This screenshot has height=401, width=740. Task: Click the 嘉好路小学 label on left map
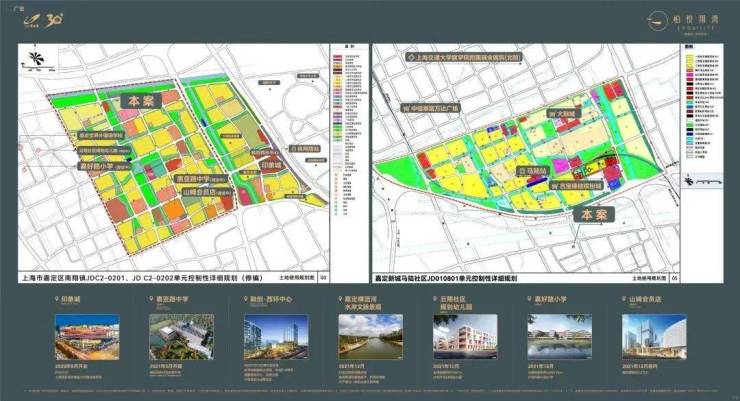[x=105, y=166]
